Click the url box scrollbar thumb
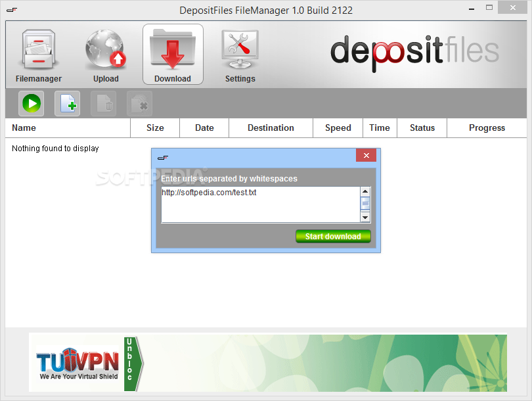 tap(365, 203)
